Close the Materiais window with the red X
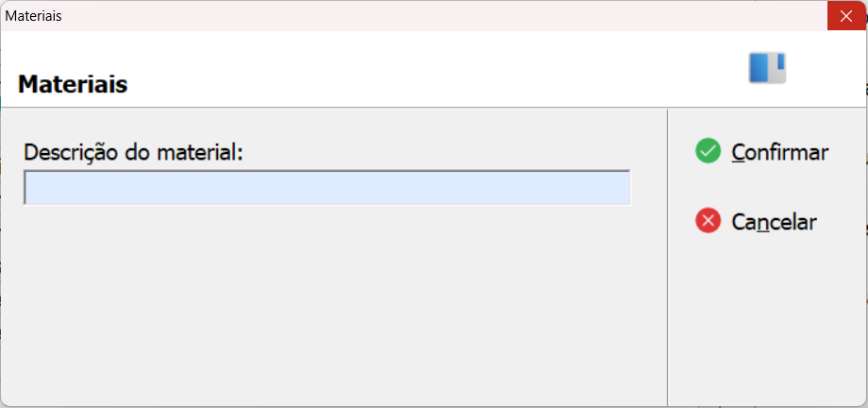 point(846,16)
